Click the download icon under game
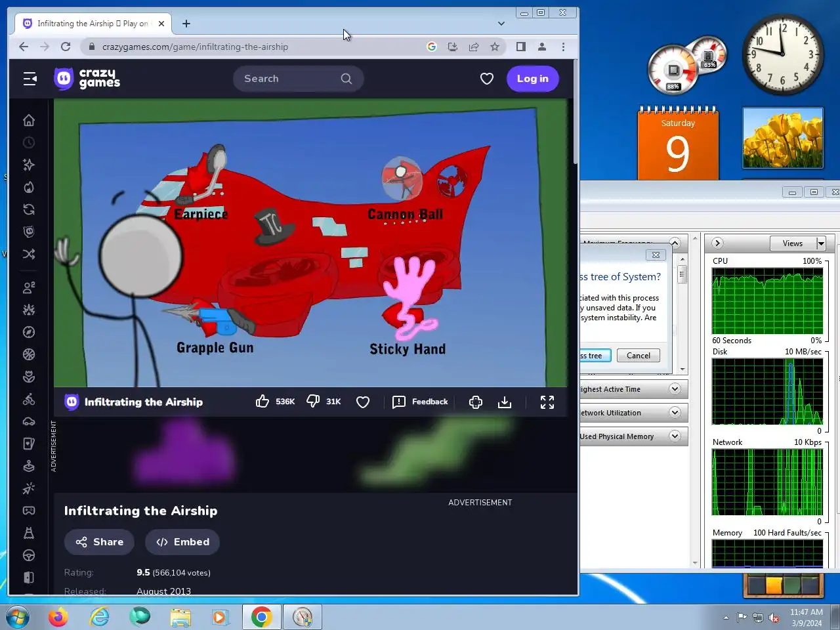This screenshot has width=840, height=630. [x=505, y=402]
